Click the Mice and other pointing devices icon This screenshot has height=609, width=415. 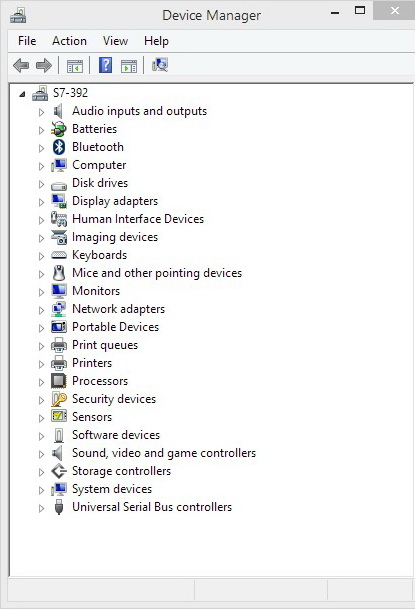click(x=59, y=273)
